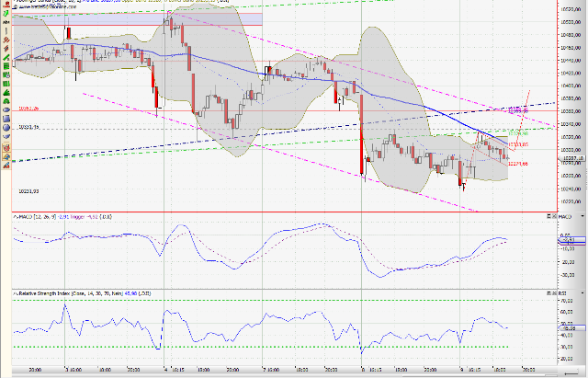588x378 pixels.
Task: Click the 10331,15 dashed level label
Action: point(28,127)
